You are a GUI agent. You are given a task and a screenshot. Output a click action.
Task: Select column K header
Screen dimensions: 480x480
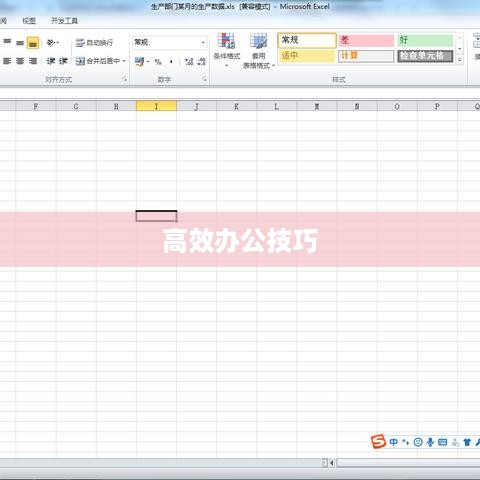coord(236,106)
